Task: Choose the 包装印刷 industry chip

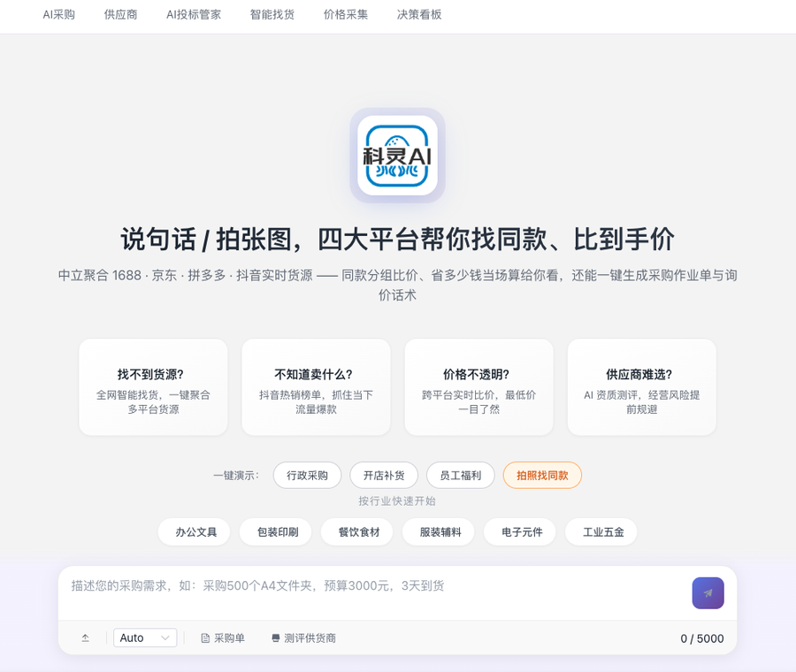Action: 278,532
